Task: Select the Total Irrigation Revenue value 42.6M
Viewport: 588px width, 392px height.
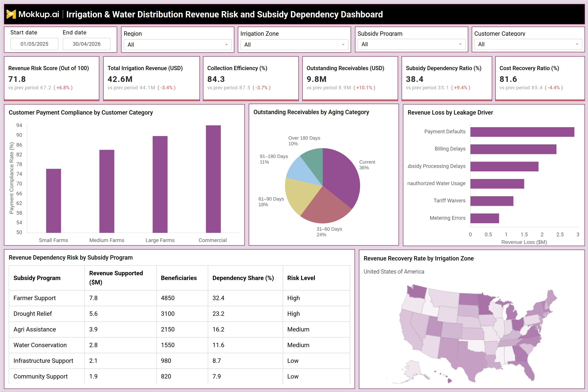Action: tap(120, 79)
